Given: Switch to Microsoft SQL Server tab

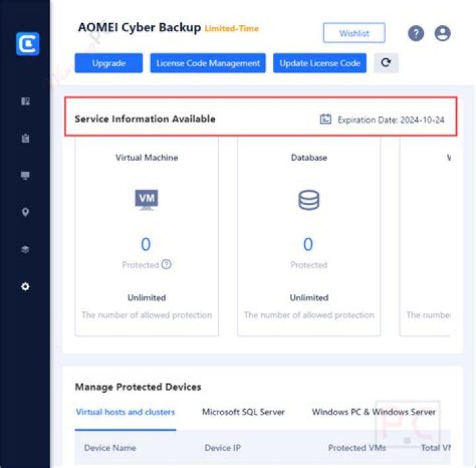Looking at the screenshot, I should click(x=243, y=412).
